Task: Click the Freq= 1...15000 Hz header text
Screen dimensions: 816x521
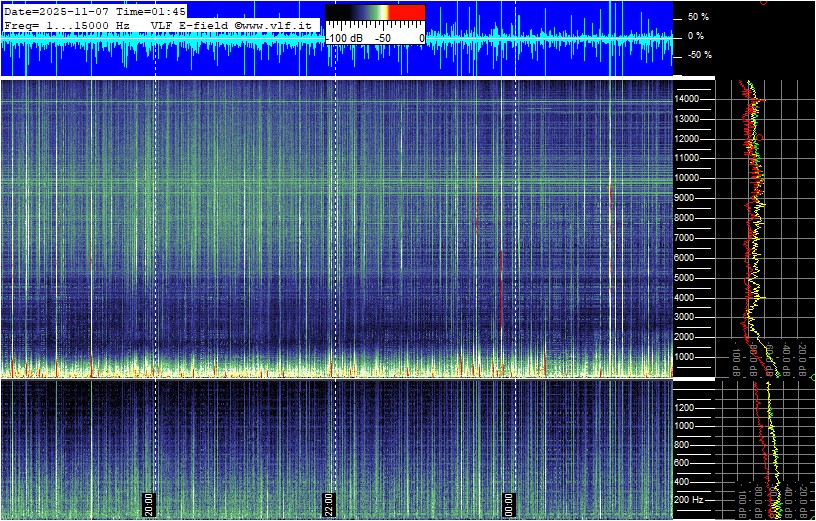Action: point(66,24)
